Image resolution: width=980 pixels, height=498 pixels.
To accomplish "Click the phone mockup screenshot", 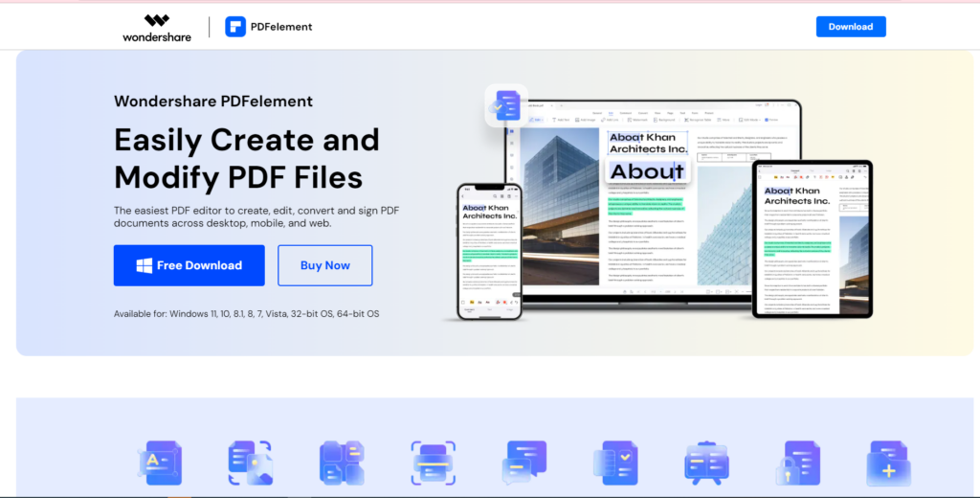I will coord(490,251).
